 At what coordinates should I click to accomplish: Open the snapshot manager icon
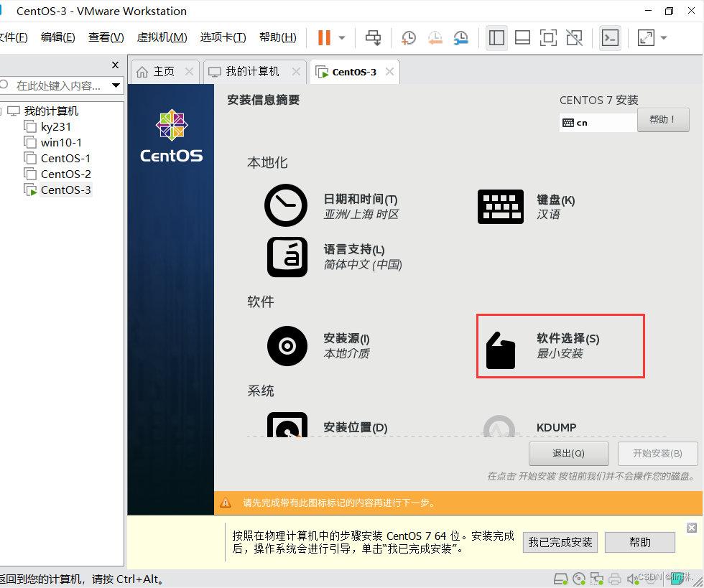pyautogui.click(x=460, y=38)
